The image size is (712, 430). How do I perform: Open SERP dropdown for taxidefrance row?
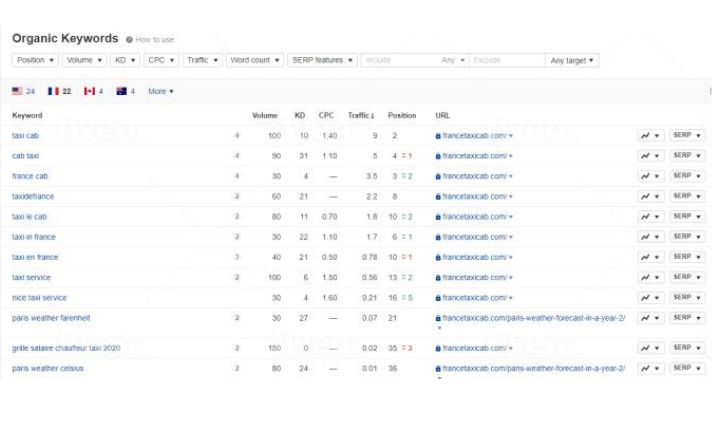(x=687, y=196)
